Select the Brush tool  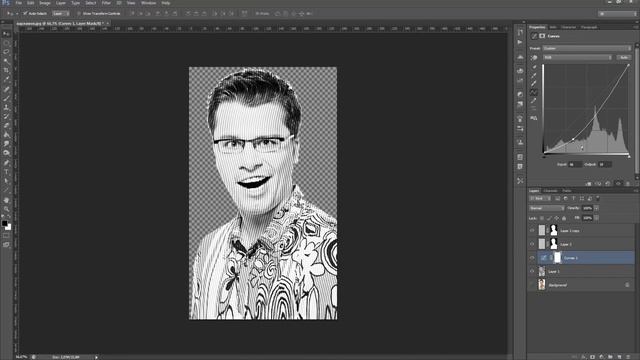(x=6, y=98)
